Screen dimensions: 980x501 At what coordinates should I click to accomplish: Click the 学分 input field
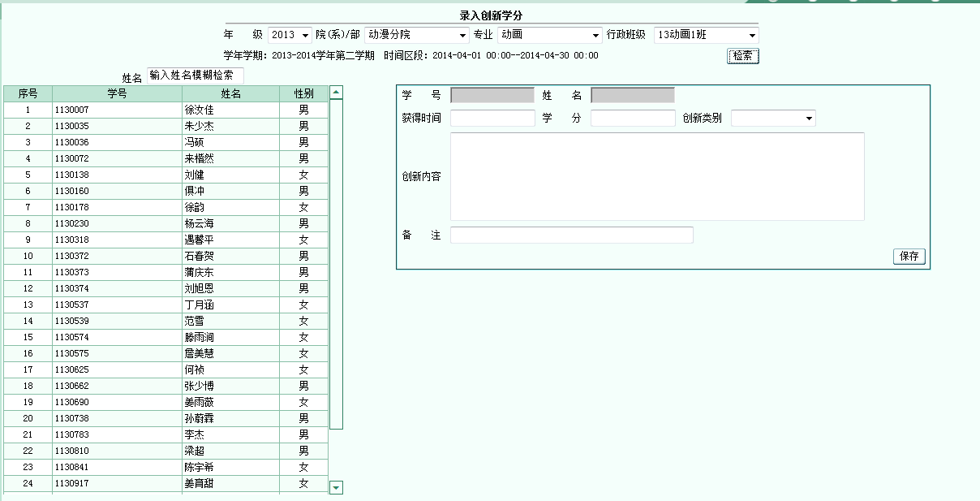[633, 119]
